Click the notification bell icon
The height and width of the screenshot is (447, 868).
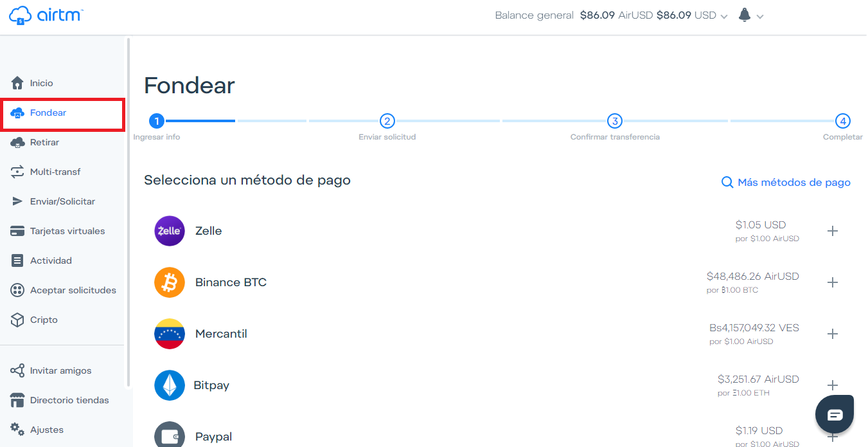click(x=745, y=15)
